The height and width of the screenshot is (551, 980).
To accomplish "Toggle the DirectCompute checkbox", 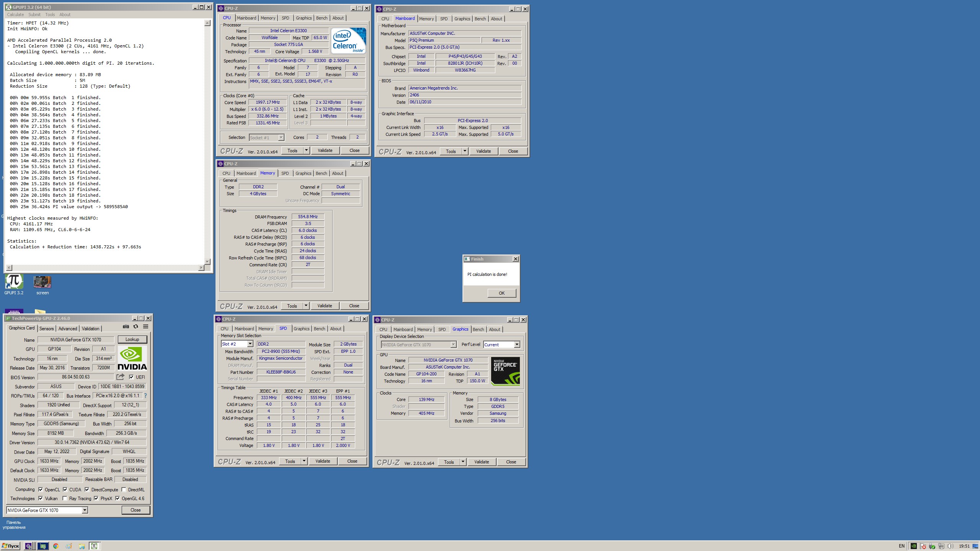I will click(x=87, y=489).
